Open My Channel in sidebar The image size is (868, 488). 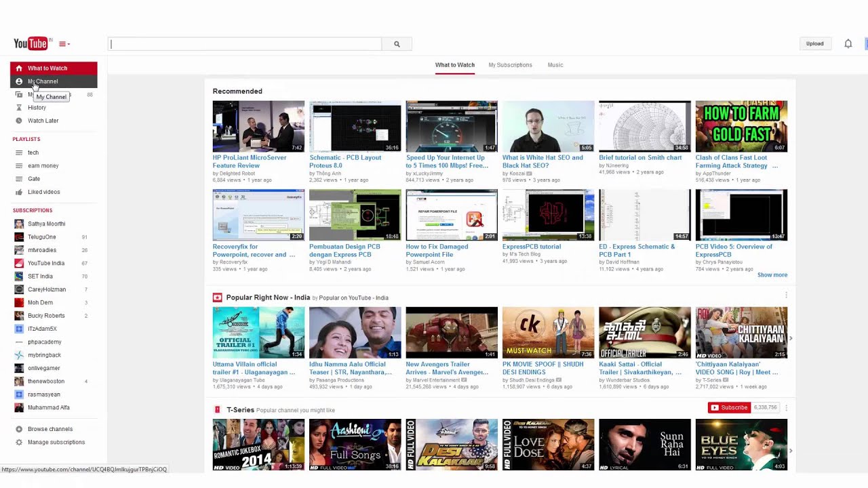click(54, 81)
